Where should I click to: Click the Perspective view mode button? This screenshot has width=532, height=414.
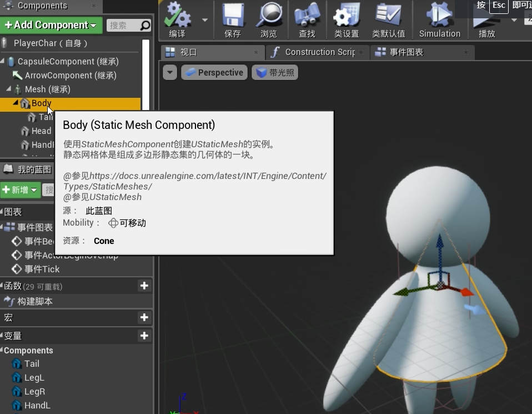pyautogui.click(x=214, y=73)
